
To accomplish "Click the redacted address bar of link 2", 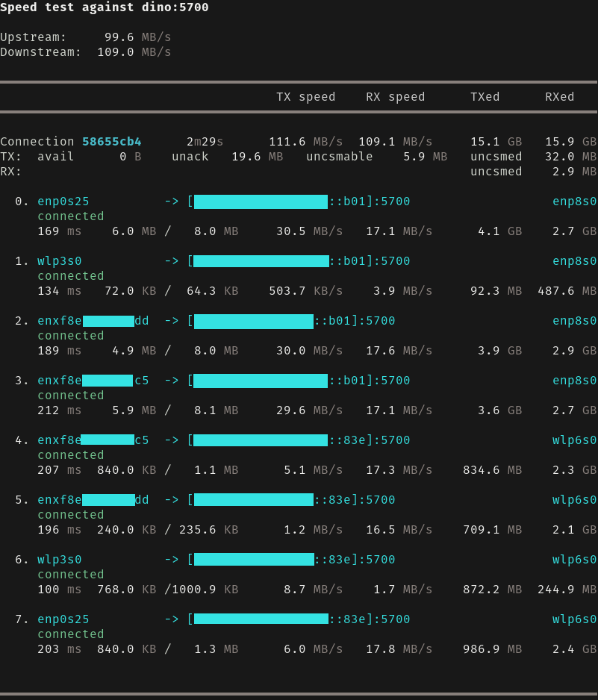I will coord(253,321).
